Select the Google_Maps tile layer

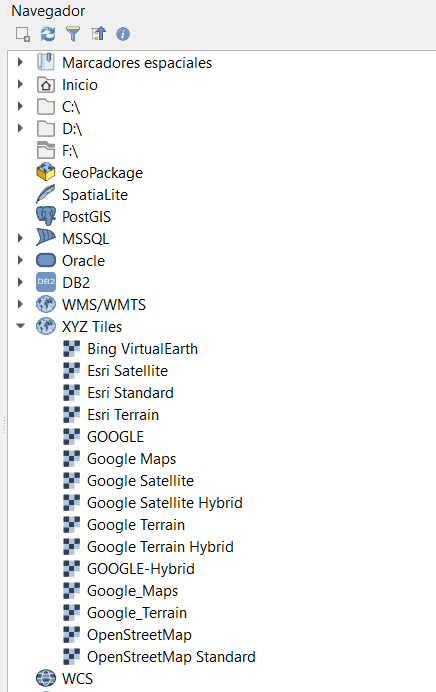click(x=132, y=591)
